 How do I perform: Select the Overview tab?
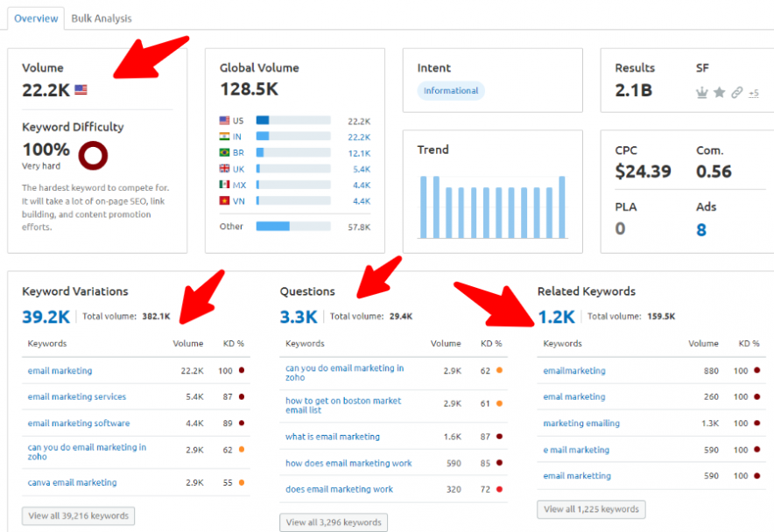coord(36,17)
